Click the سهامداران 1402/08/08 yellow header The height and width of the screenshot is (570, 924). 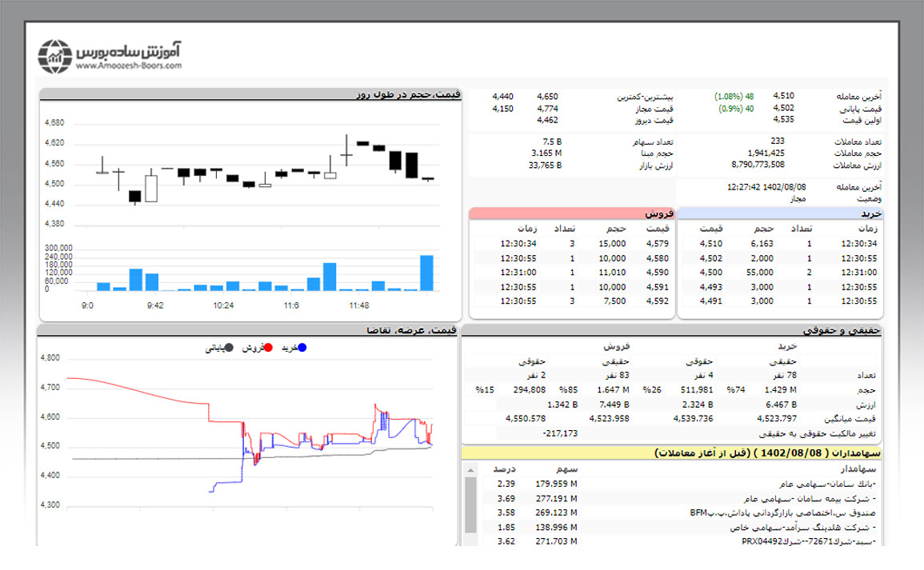(671, 453)
